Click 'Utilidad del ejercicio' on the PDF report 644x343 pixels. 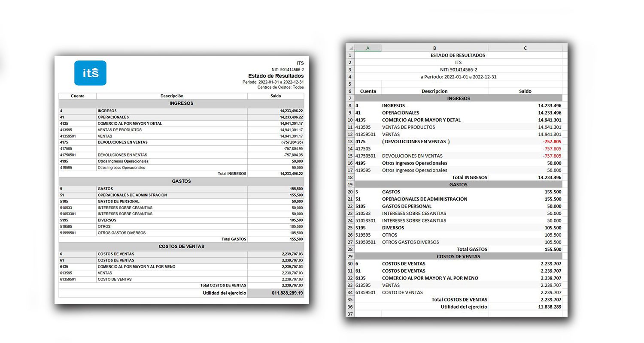225,293
